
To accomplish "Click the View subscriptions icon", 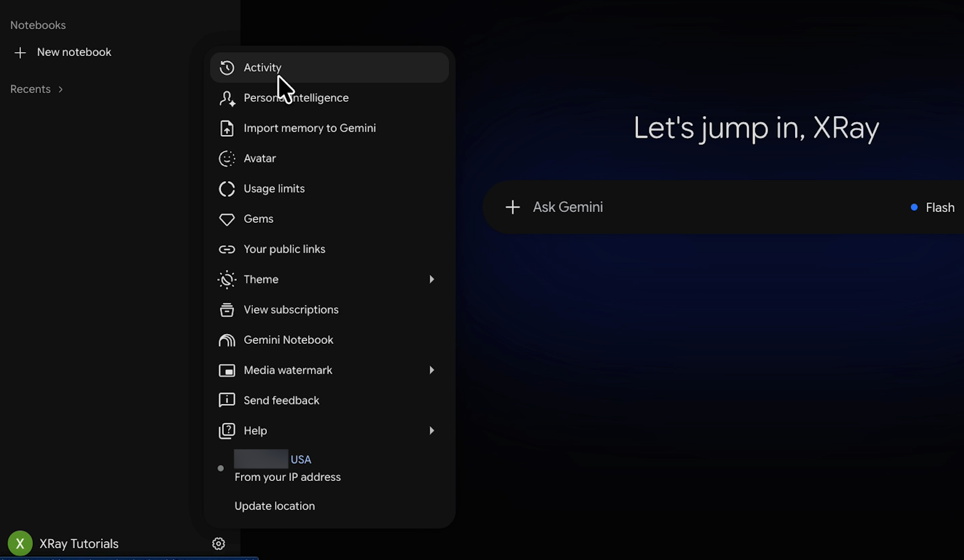I will point(227,310).
